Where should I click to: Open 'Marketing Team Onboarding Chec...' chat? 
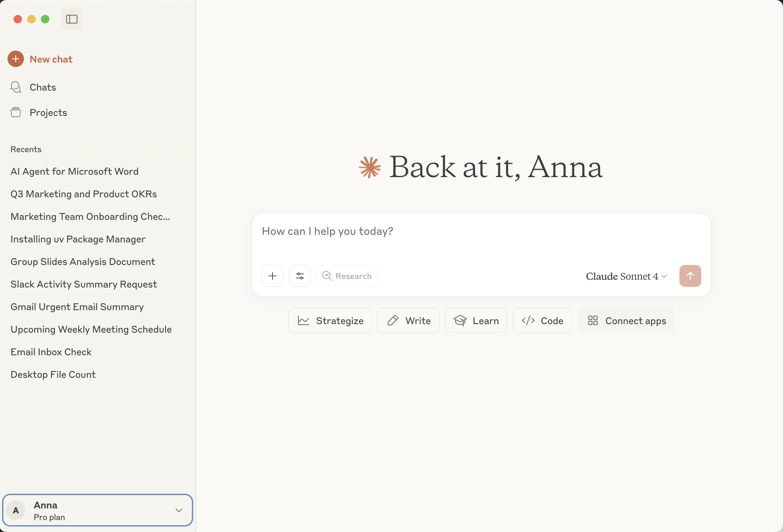(90, 216)
